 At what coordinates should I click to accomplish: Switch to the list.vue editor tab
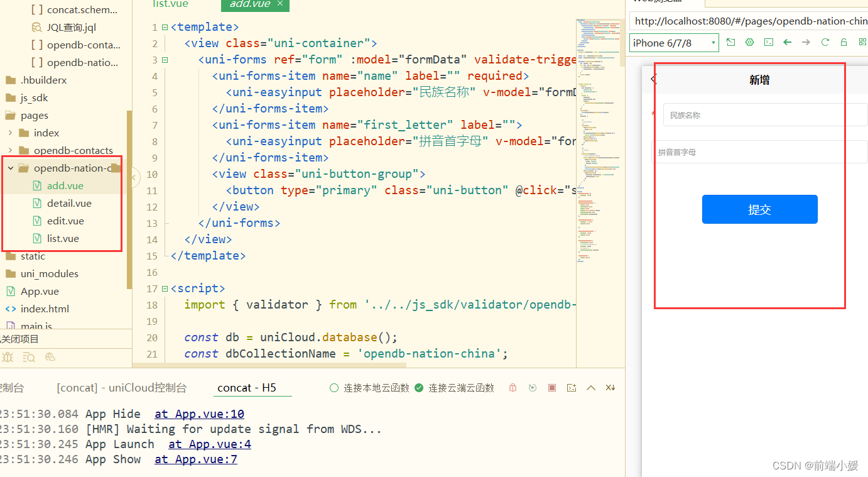[x=170, y=4]
